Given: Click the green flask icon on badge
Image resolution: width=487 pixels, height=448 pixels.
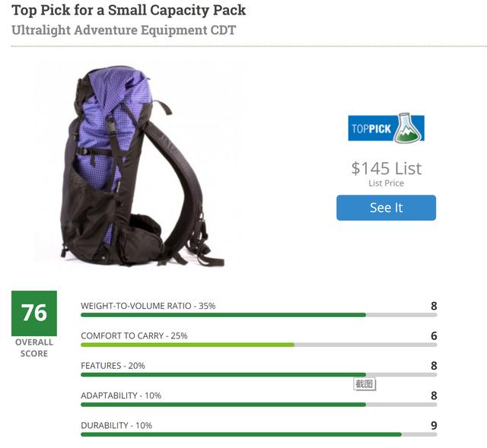Looking at the screenshot, I should (x=407, y=128).
